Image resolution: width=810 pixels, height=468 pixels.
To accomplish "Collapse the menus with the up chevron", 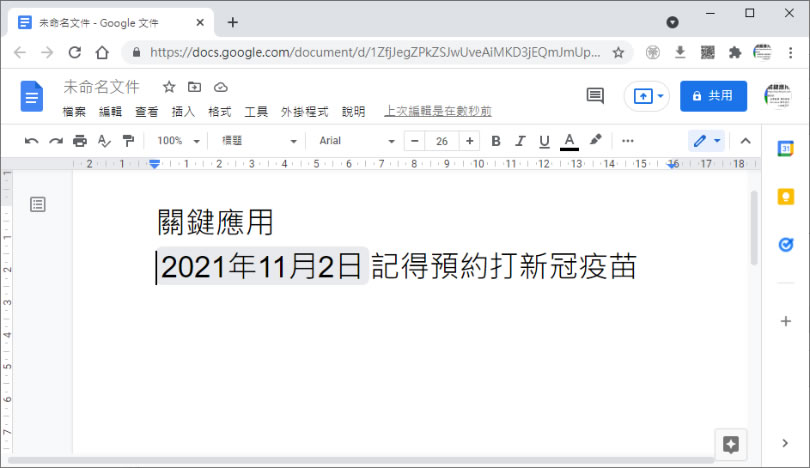I will pyautogui.click(x=745, y=141).
